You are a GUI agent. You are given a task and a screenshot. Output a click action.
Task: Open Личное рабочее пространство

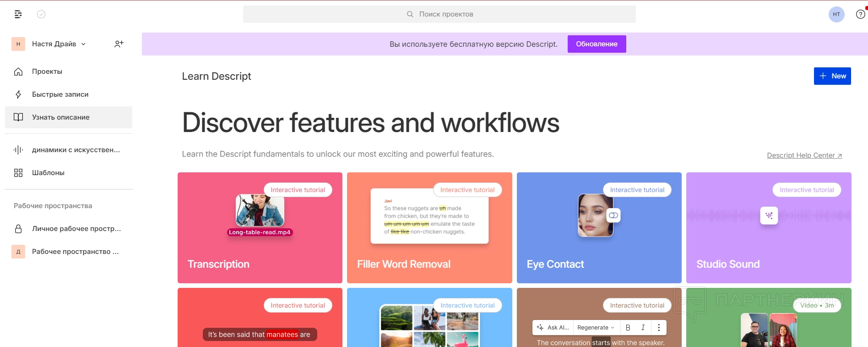[x=69, y=229]
